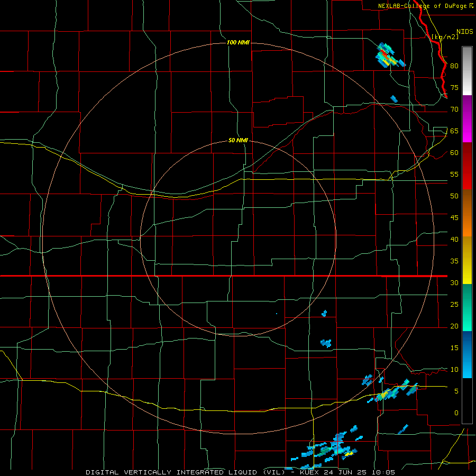
Task: Click the 55 value on VIL scale
Action: pyautogui.click(x=454, y=174)
